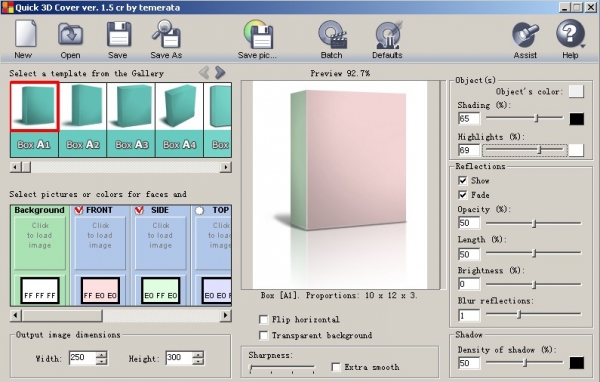Open a project with Open icon
The image size is (600, 382).
[x=70, y=34]
